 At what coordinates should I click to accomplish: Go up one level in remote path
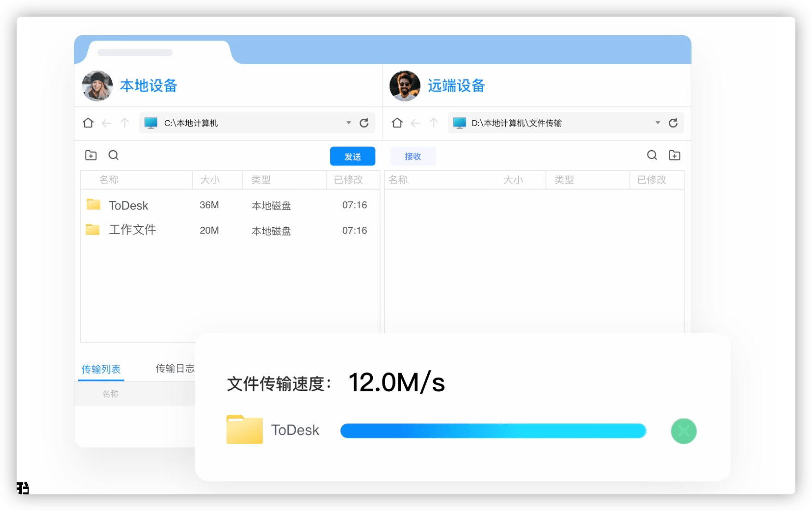point(434,123)
